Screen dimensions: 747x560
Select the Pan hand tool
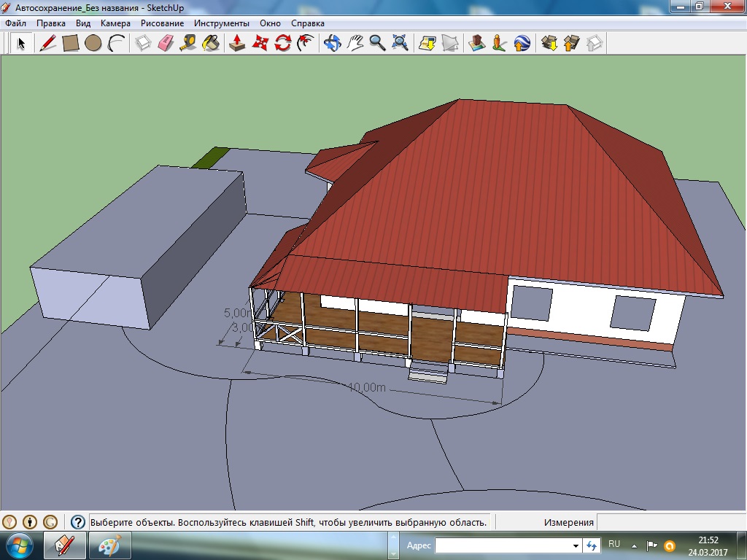(355, 43)
